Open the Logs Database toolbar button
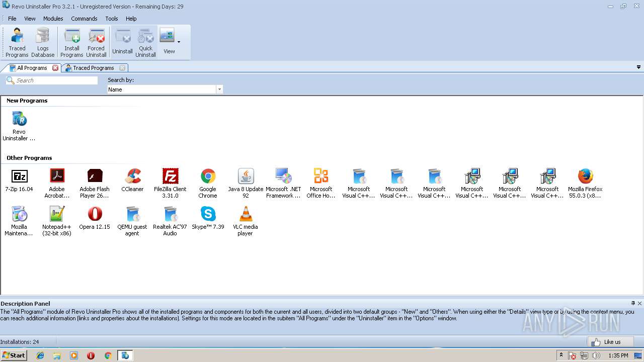This screenshot has height=362, width=644. [x=43, y=43]
